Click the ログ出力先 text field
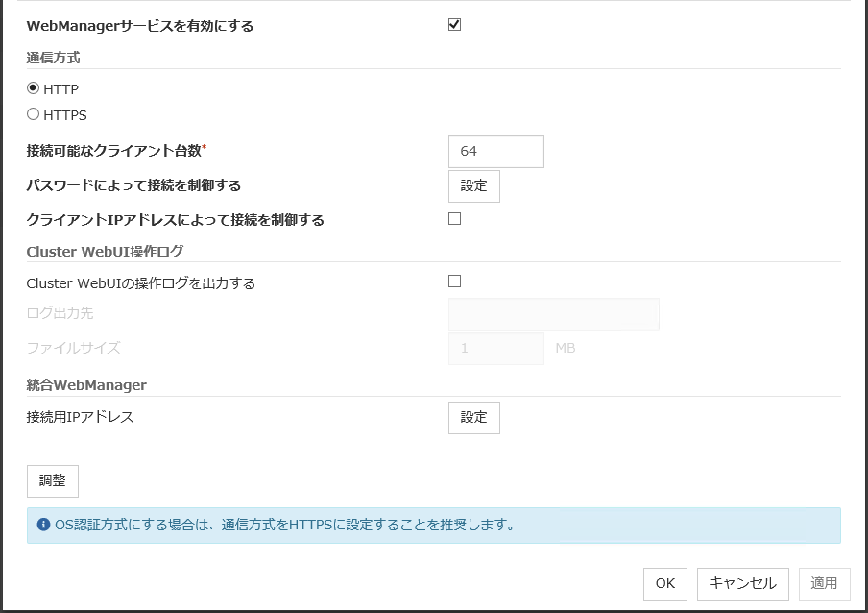This screenshot has height=613, width=868. click(553, 314)
